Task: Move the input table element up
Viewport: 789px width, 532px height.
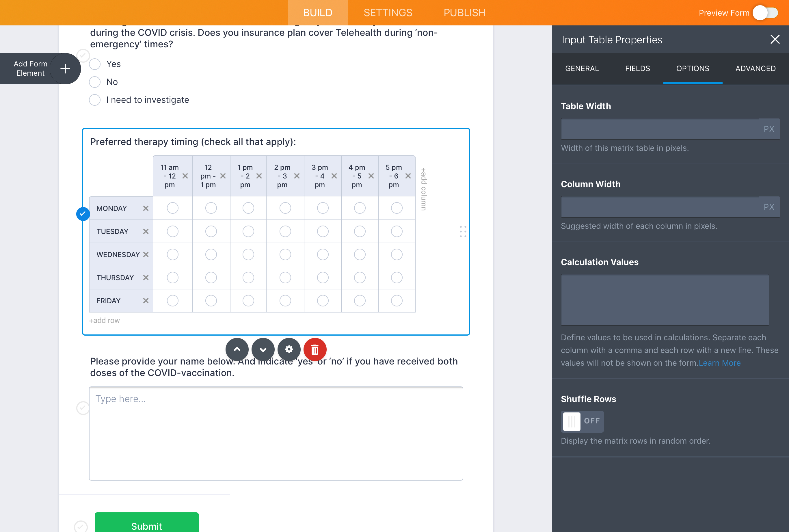Action: tap(237, 349)
